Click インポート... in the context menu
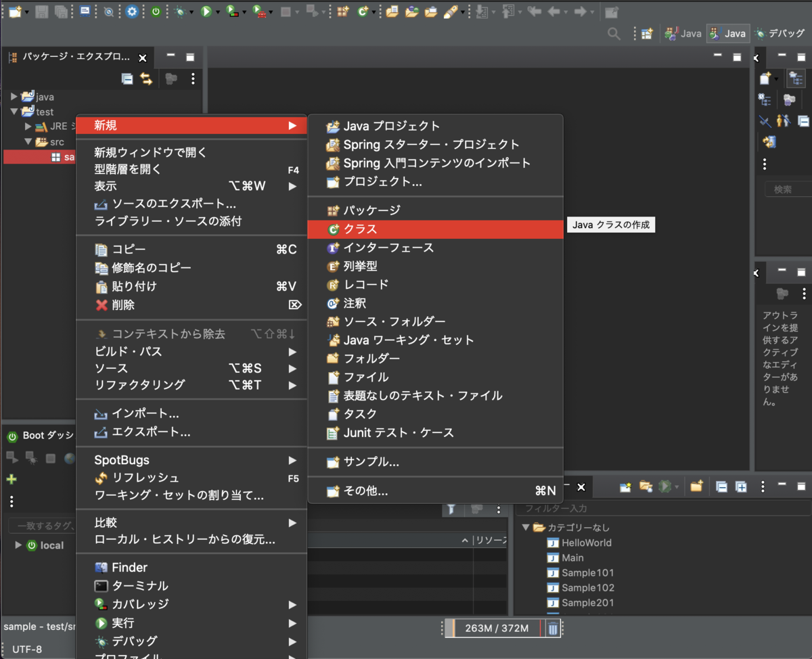This screenshot has width=812, height=659. click(191, 413)
